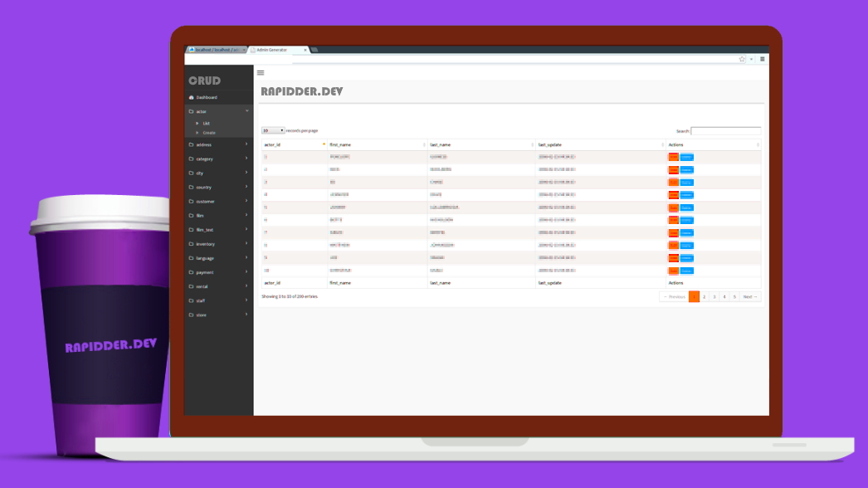Click the staff folder icon
868x488 pixels.
[192, 300]
